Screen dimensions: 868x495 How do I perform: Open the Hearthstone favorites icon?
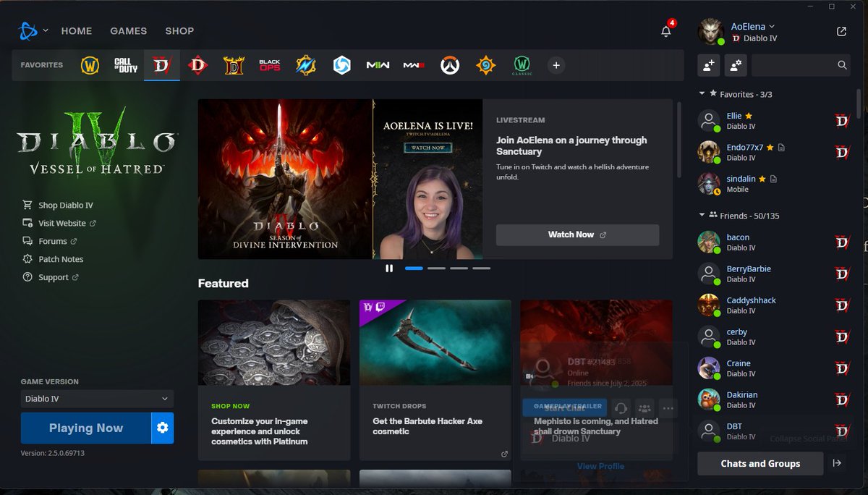[486, 65]
